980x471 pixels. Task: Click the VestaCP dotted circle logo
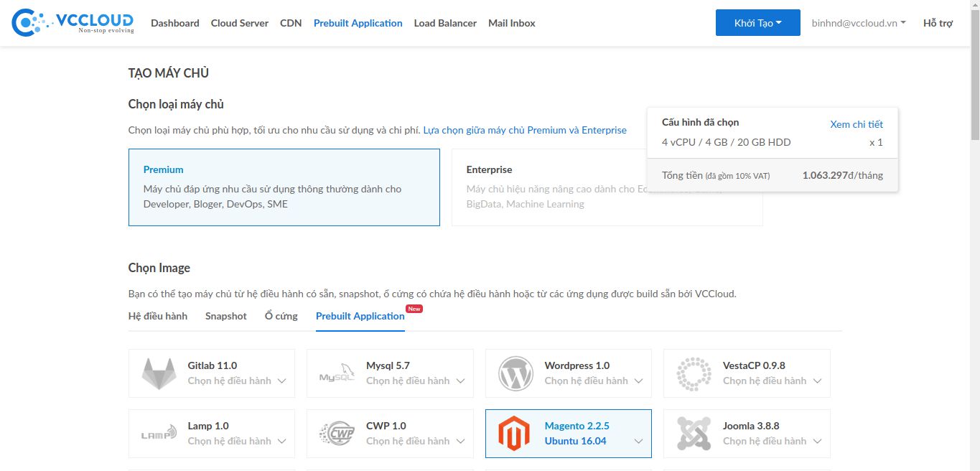(694, 373)
